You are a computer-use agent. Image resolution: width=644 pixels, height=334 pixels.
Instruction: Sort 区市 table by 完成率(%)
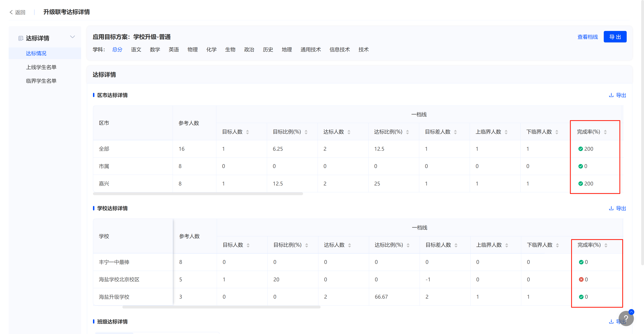605,132
